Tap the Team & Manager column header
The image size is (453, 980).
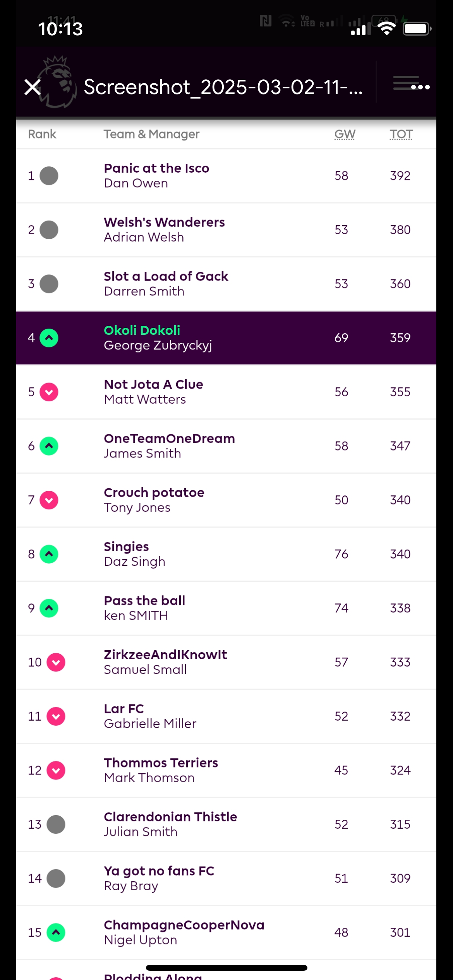(x=151, y=134)
